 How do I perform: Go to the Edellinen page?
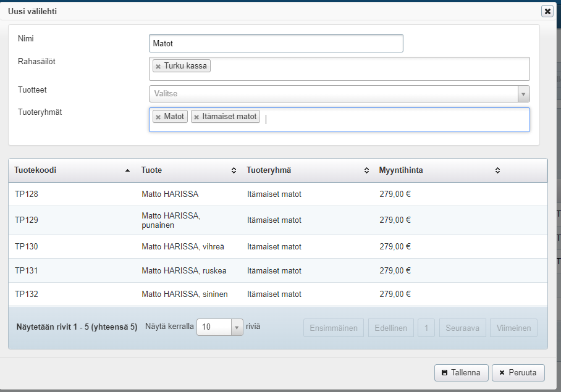tap(390, 328)
